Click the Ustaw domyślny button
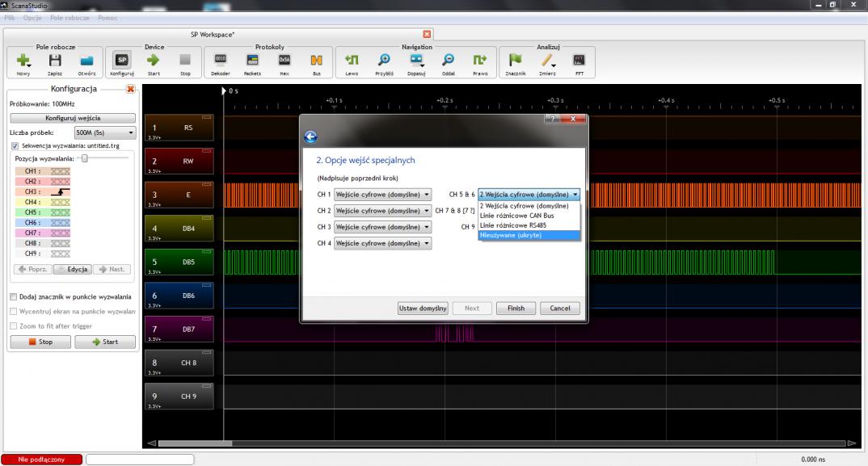The height and width of the screenshot is (466, 868). point(422,308)
